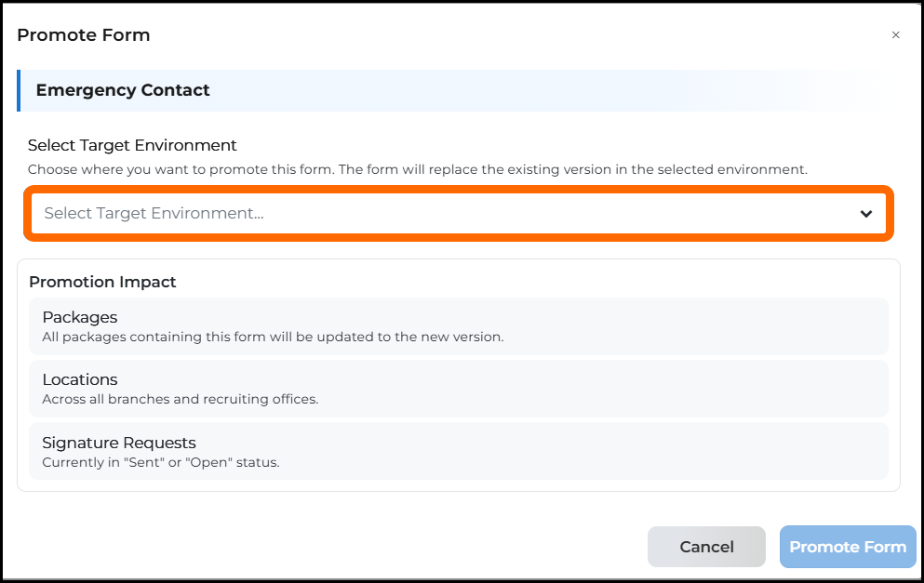Click the Packages card's empty right side

click(x=695, y=326)
